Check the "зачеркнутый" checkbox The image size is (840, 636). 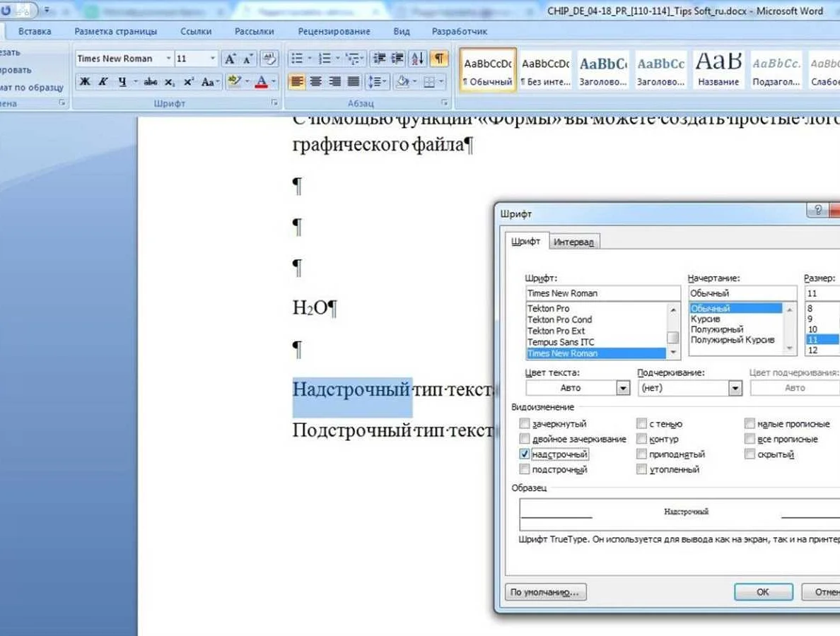[525, 424]
